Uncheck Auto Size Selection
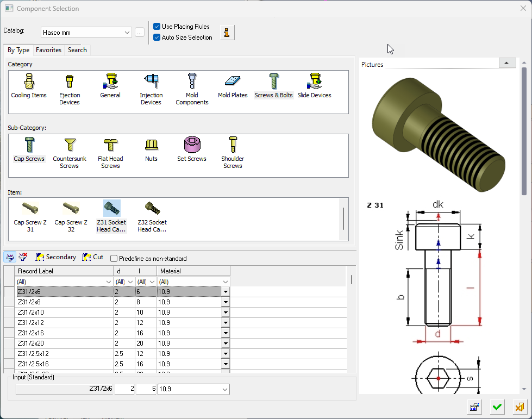 tap(157, 37)
